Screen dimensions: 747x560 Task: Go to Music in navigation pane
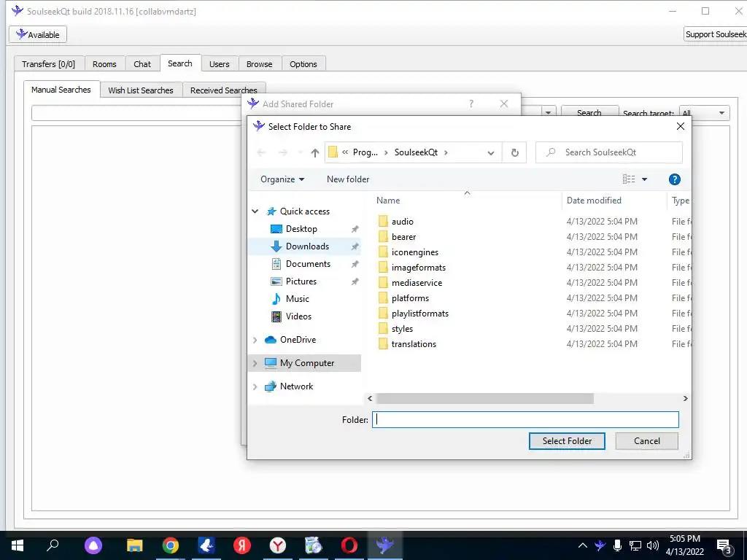point(298,298)
